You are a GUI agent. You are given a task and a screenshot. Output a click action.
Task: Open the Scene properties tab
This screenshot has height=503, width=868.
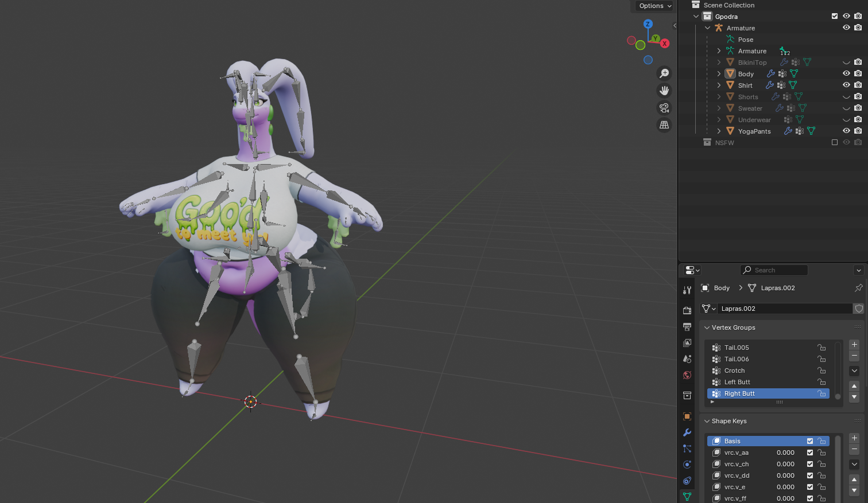pos(687,358)
